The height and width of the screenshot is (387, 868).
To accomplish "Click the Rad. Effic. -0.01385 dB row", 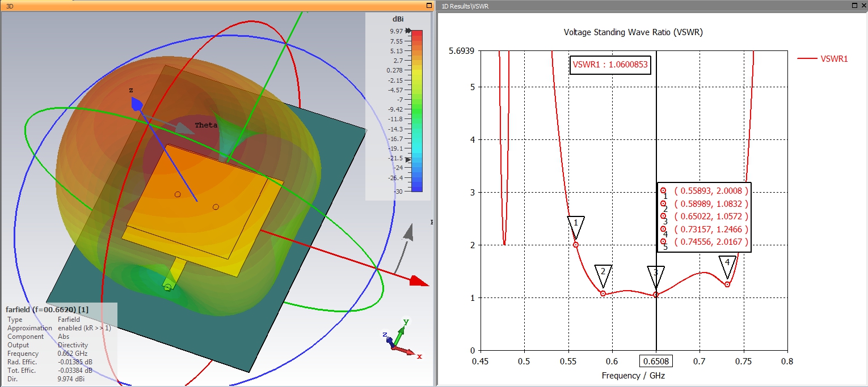I will [49, 362].
